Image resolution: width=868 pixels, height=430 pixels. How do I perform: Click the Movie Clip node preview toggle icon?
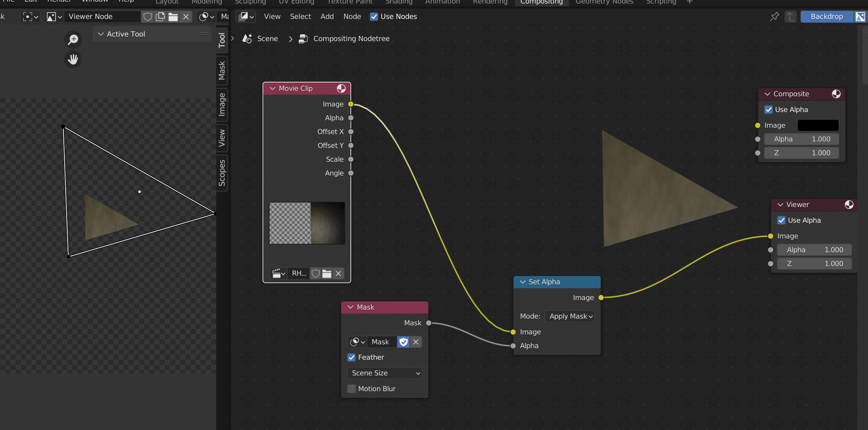coord(341,89)
